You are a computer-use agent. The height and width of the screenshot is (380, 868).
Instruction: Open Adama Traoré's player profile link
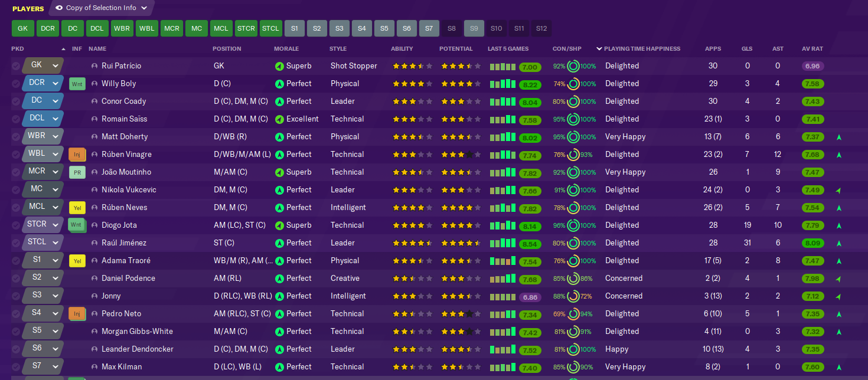click(x=126, y=261)
